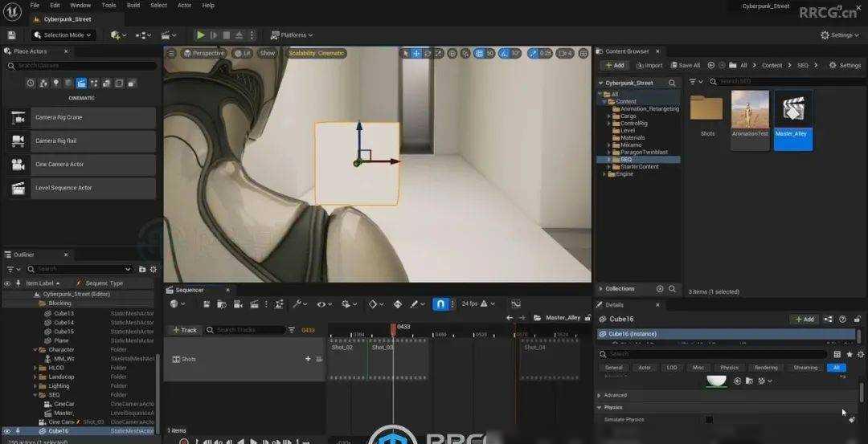868x444 pixels.
Task: Click the Track button in Sequencer
Action: pyautogui.click(x=184, y=330)
